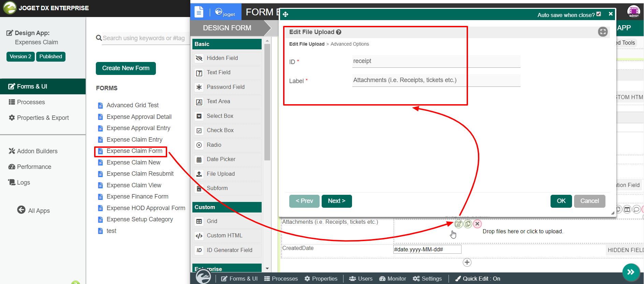This screenshot has width=644, height=284.
Task: Collapse the Custom palette section
Action: point(227,207)
